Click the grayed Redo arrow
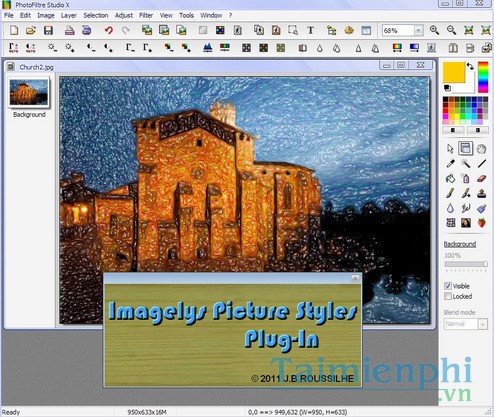494x417 pixels. pyautogui.click(x=126, y=30)
